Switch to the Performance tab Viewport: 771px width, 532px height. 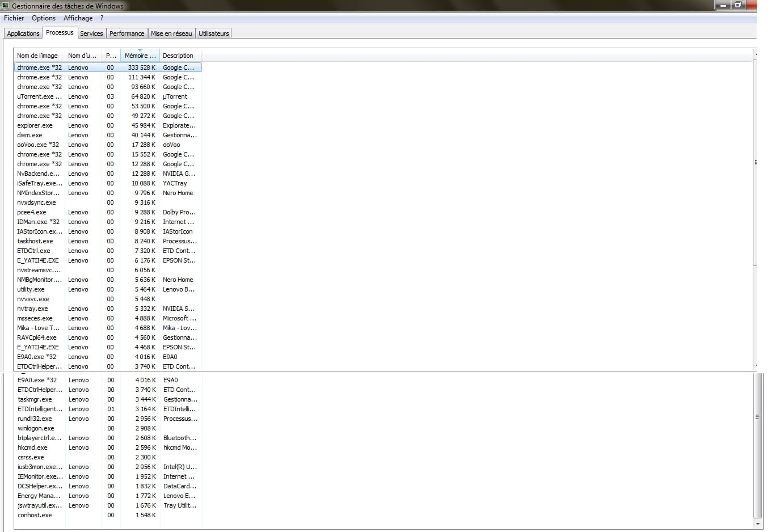pyautogui.click(x=127, y=33)
